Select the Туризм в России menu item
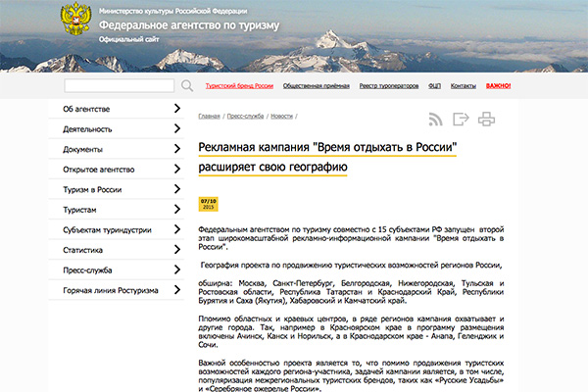This screenshot has width=588, height=392. [117, 189]
